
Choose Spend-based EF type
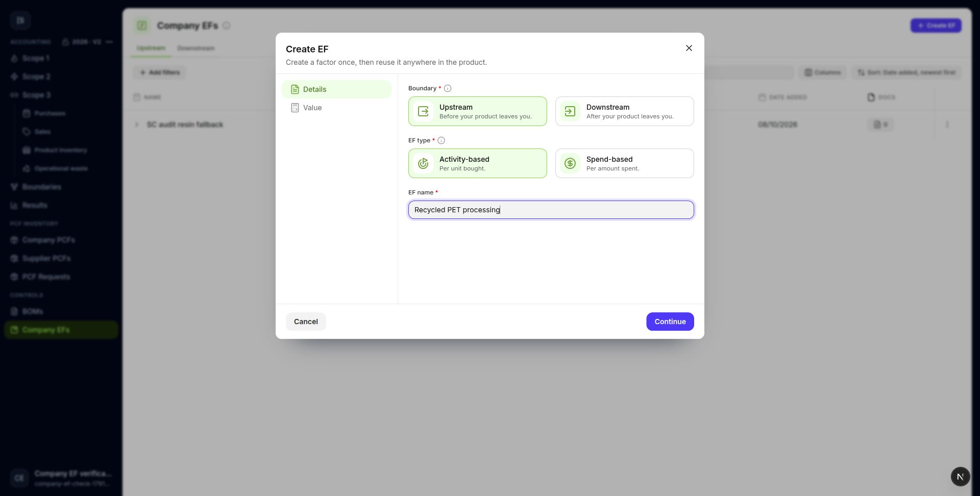click(x=624, y=163)
